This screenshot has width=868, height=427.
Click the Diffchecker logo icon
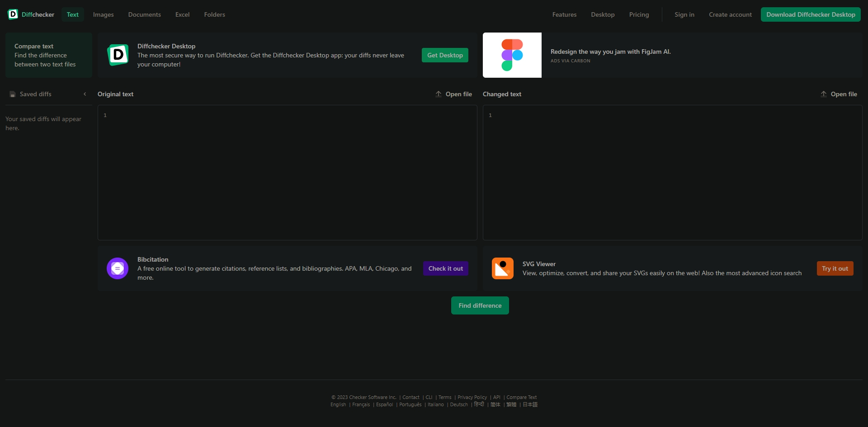point(13,14)
